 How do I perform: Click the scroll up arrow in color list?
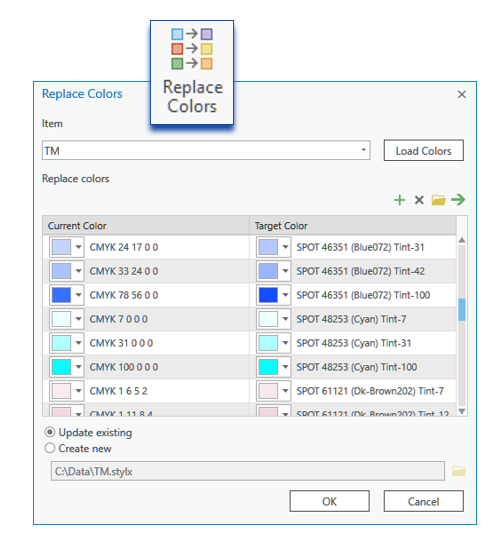point(462,240)
